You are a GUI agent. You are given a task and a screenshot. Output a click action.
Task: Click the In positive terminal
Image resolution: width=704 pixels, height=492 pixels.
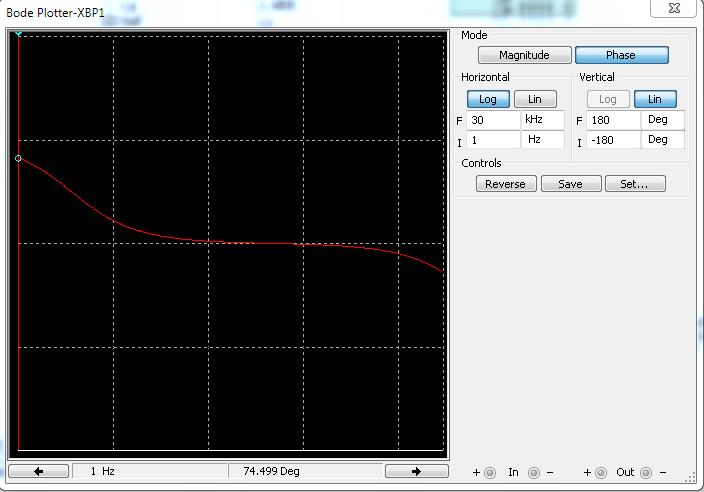click(x=490, y=473)
